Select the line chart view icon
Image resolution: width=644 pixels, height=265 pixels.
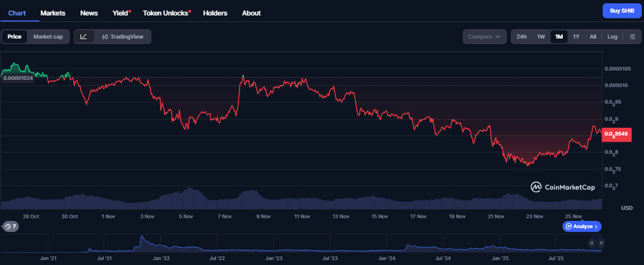point(84,37)
